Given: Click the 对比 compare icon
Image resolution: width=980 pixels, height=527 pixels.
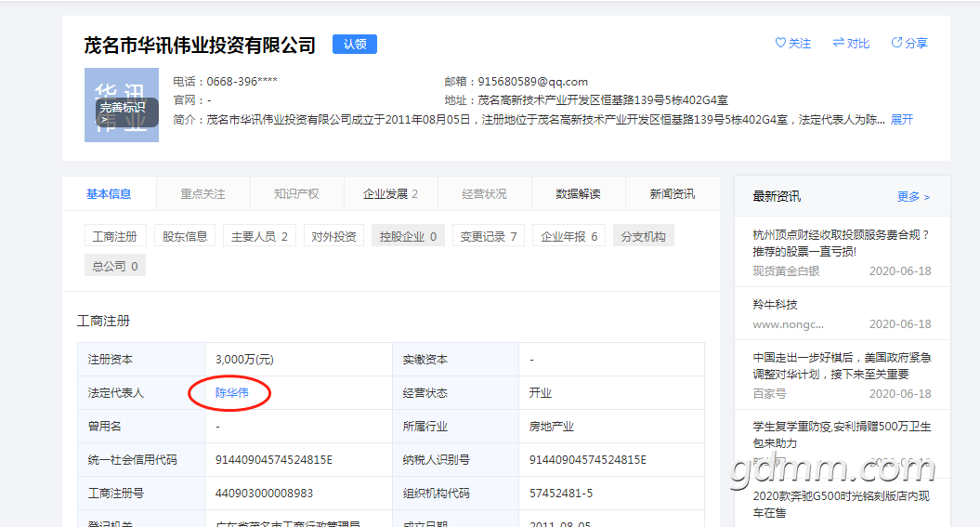Looking at the screenshot, I should pos(839,44).
